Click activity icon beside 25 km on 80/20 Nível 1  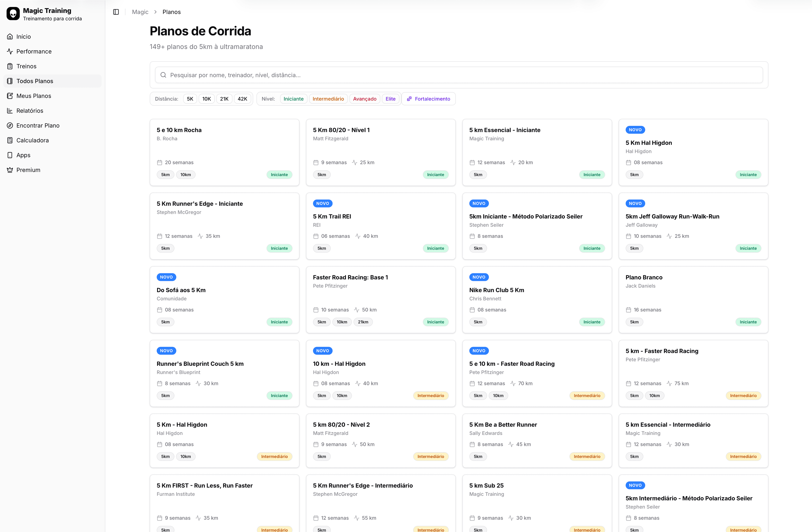click(354, 162)
